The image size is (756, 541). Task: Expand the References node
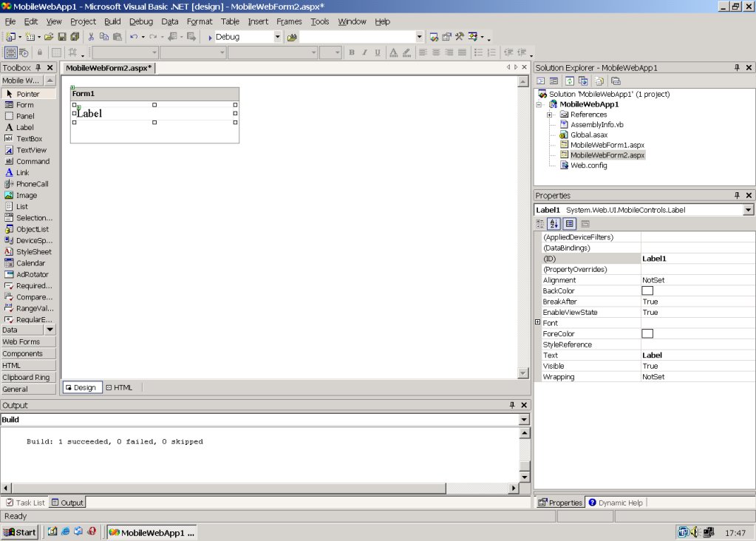[549, 115]
